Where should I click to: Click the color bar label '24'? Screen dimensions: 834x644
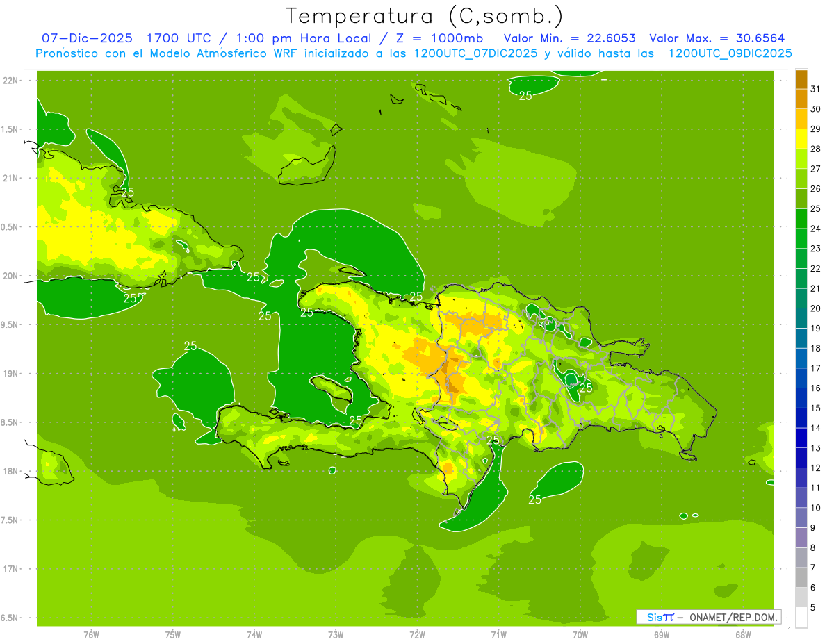point(815,229)
